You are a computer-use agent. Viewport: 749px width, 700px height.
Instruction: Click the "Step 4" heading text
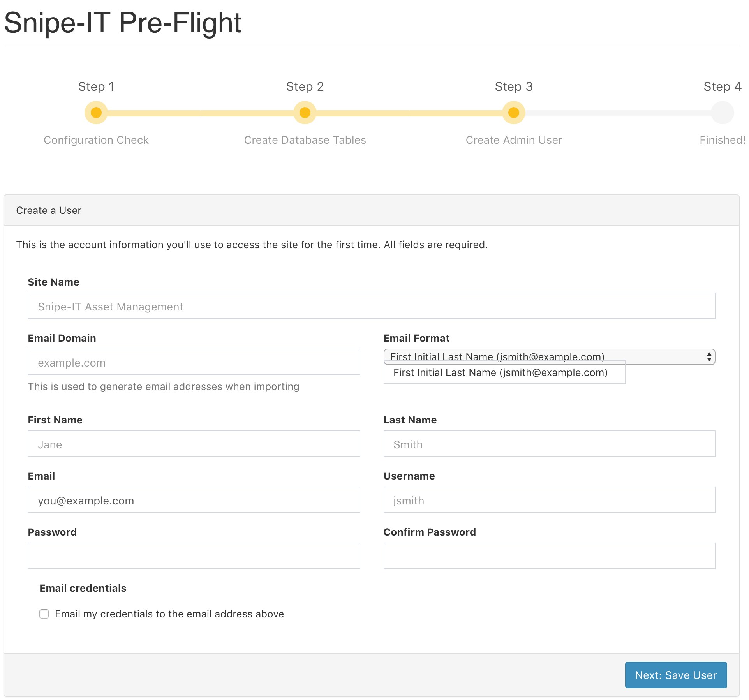pyautogui.click(x=723, y=86)
